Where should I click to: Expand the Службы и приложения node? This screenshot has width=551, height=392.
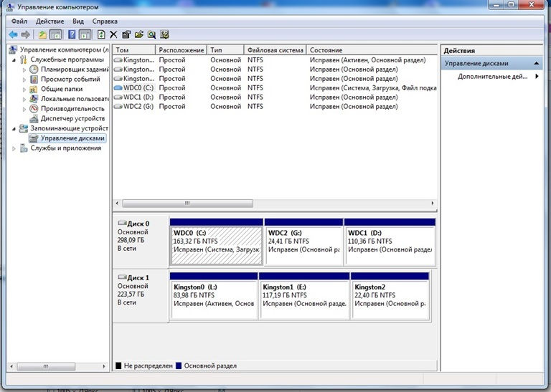(x=14, y=148)
